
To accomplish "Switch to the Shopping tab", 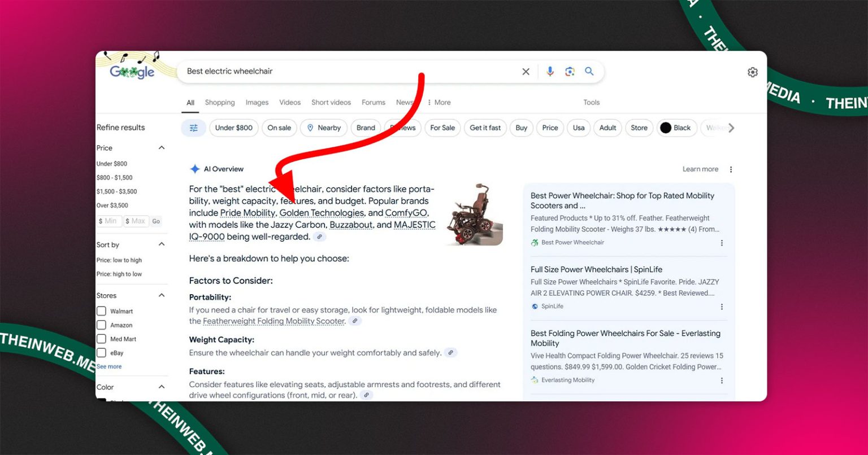I will [x=220, y=103].
